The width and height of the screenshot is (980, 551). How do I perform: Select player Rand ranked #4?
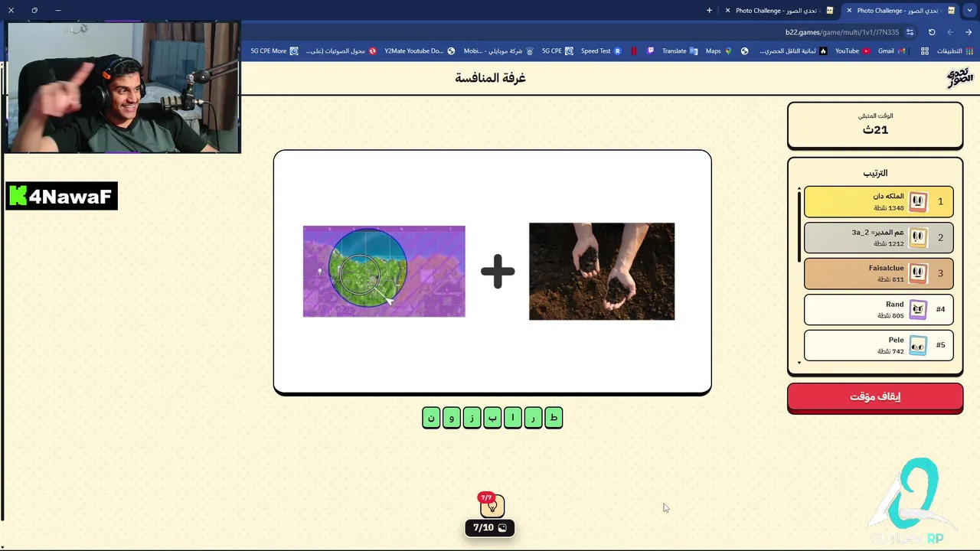[x=879, y=309]
